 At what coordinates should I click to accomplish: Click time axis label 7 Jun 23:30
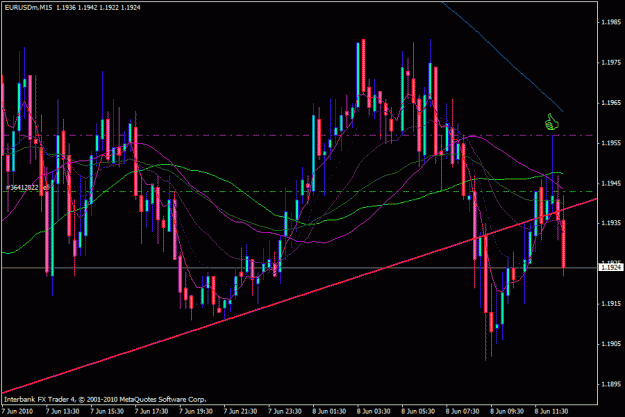pos(285,411)
